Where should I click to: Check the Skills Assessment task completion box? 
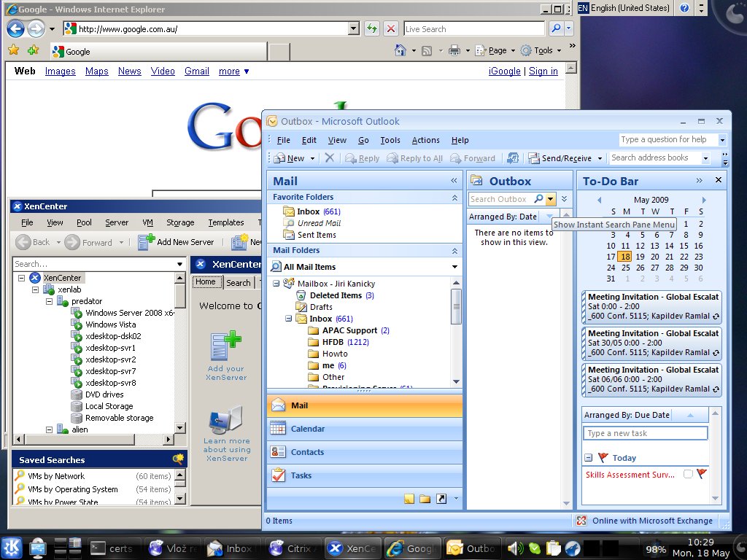click(x=687, y=474)
